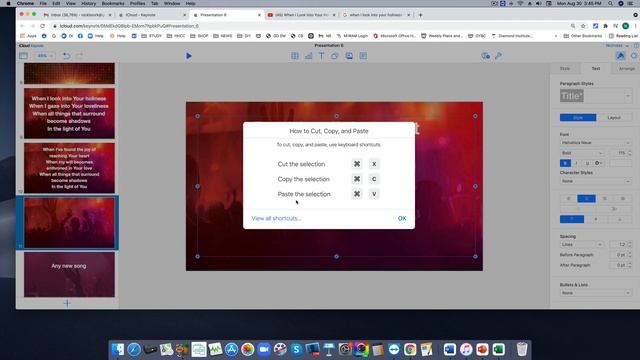The image size is (640, 360).
Task: Switch to the Text inspector tab
Action: click(x=596, y=69)
